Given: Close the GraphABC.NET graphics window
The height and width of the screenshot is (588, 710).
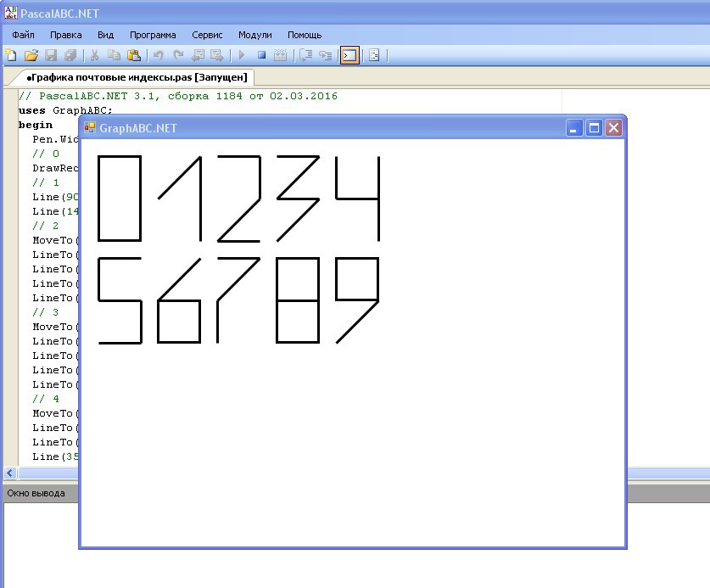Looking at the screenshot, I should click(x=613, y=128).
